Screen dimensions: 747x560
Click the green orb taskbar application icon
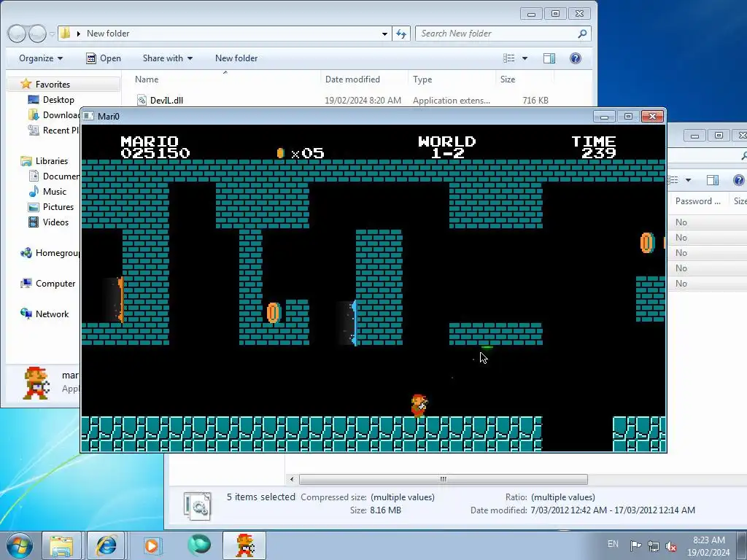tap(198, 545)
